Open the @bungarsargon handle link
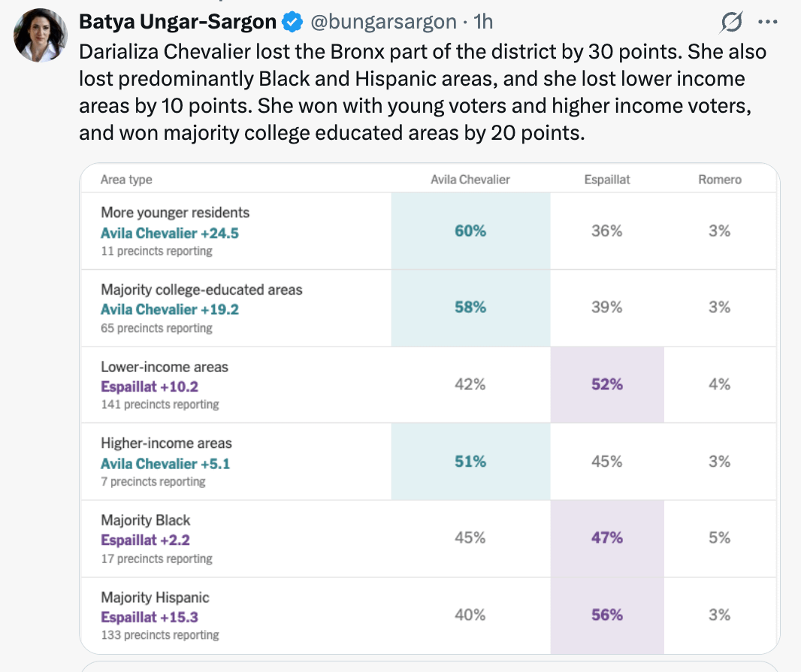This screenshot has width=801, height=672. pyautogui.click(x=384, y=22)
